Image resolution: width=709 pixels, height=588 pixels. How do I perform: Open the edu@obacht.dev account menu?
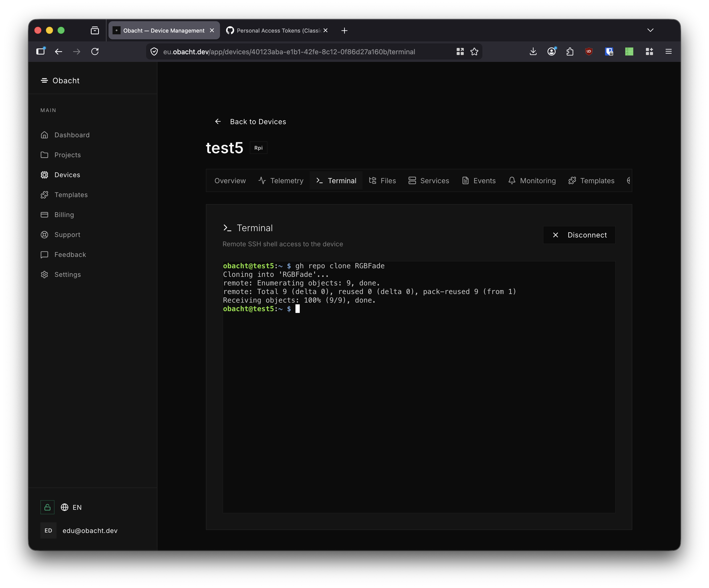click(x=90, y=530)
